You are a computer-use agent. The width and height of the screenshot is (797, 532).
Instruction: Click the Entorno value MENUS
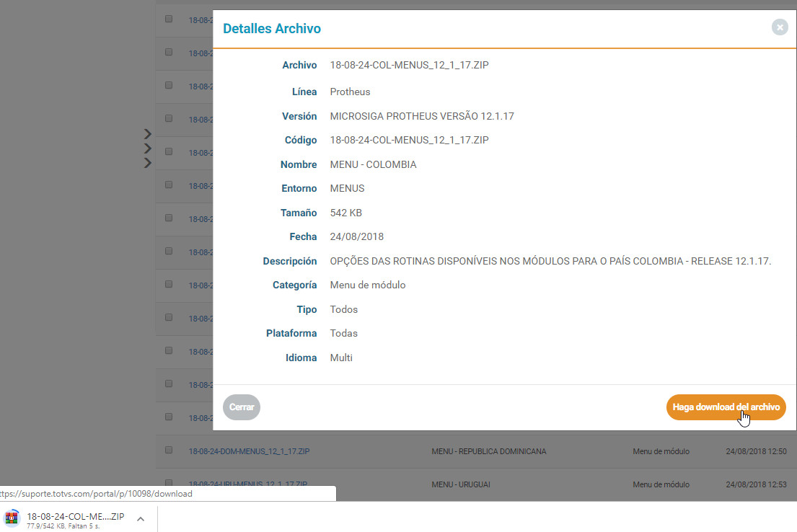[x=347, y=189]
